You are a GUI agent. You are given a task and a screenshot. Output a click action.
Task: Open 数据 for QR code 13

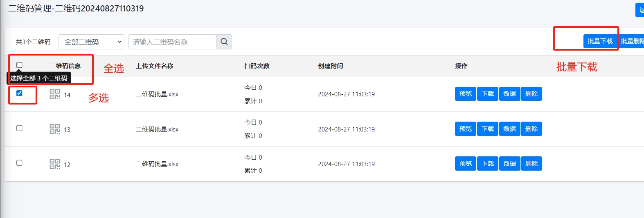pos(509,129)
